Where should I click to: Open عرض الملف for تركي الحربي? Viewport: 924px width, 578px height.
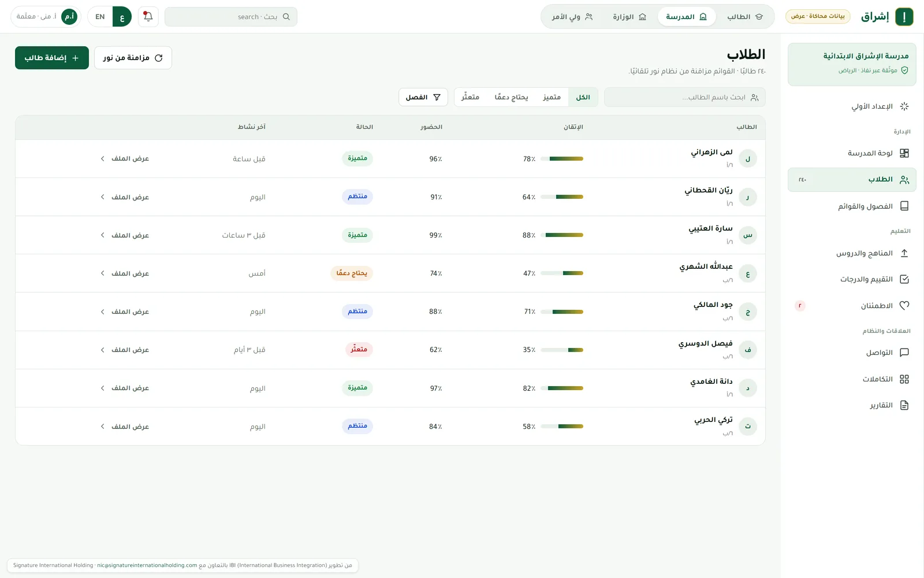click(x=125, y=426)
